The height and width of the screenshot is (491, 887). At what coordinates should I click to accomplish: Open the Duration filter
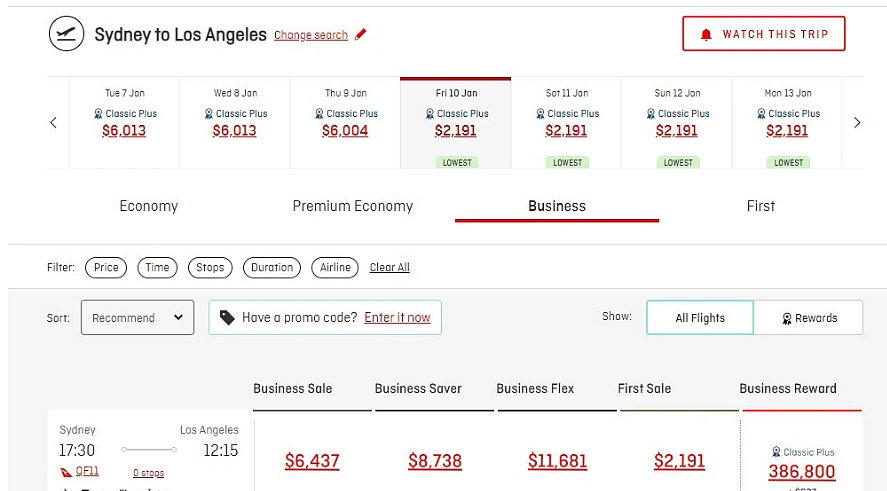pyautogui.click(x=272, y=267)
